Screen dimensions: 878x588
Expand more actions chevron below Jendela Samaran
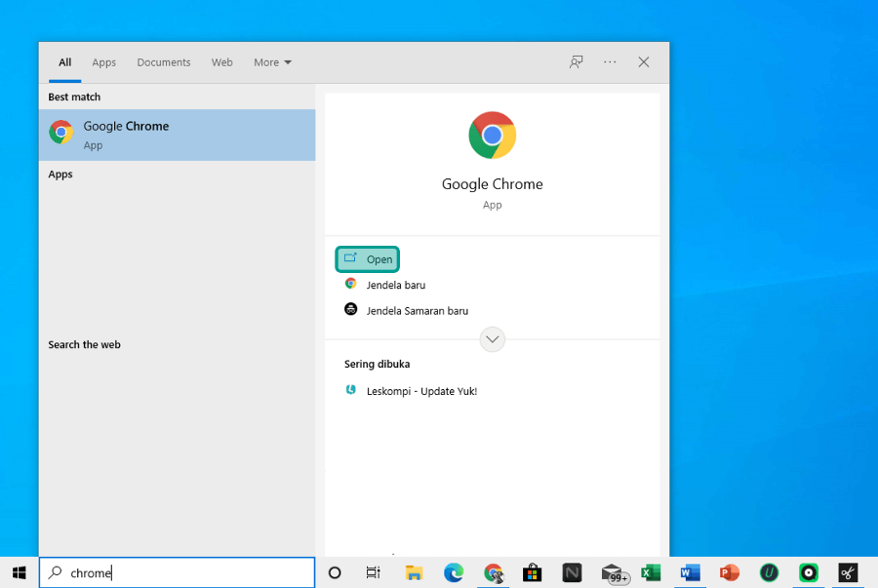[x=493, y=339]
